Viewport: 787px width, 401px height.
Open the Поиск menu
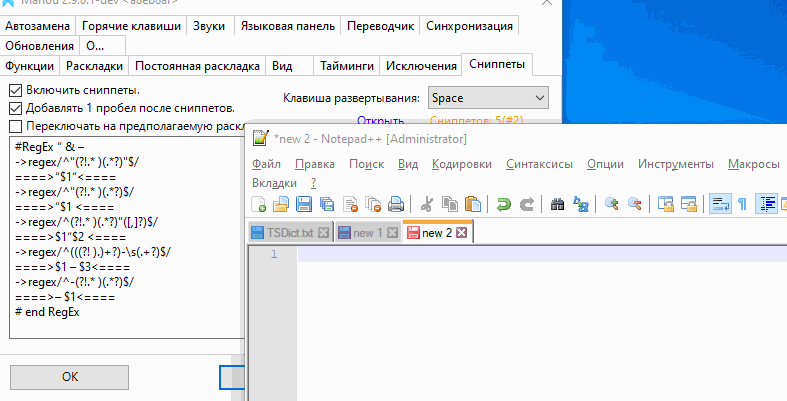pos(366,164)
